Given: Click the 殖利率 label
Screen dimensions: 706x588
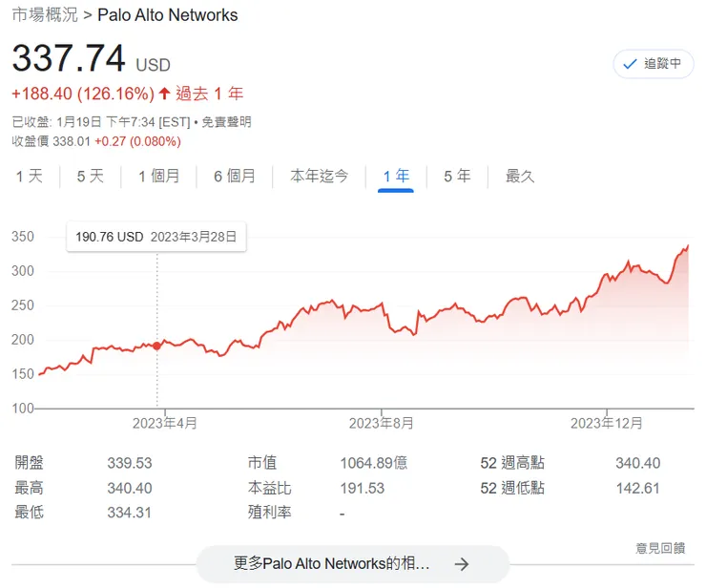Looking at the screenshot, I should click(x=269, y=513).
